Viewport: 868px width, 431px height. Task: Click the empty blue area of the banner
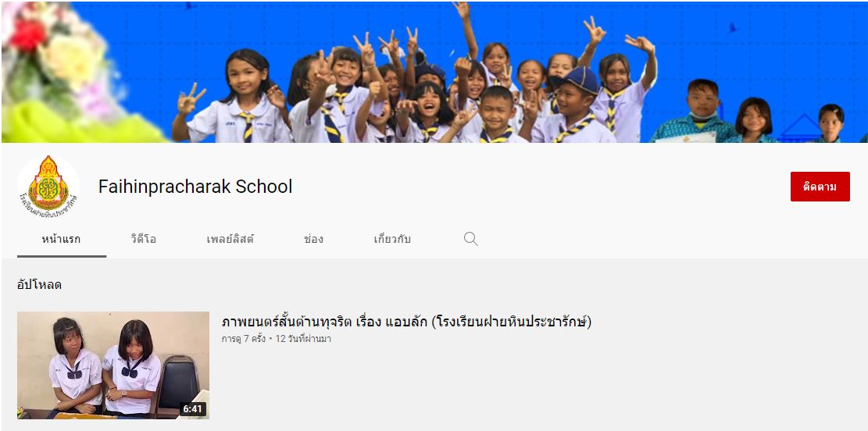(775, 39)
